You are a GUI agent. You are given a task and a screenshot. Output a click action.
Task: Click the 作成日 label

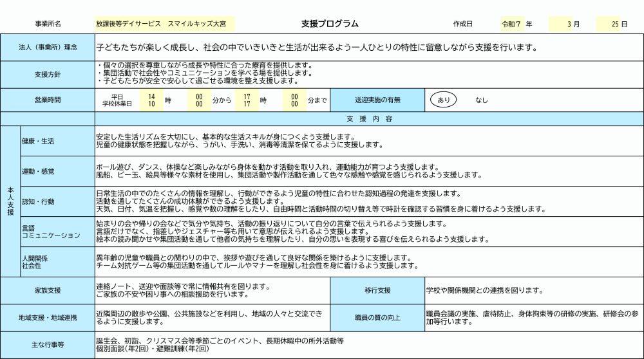click(463, 24)
